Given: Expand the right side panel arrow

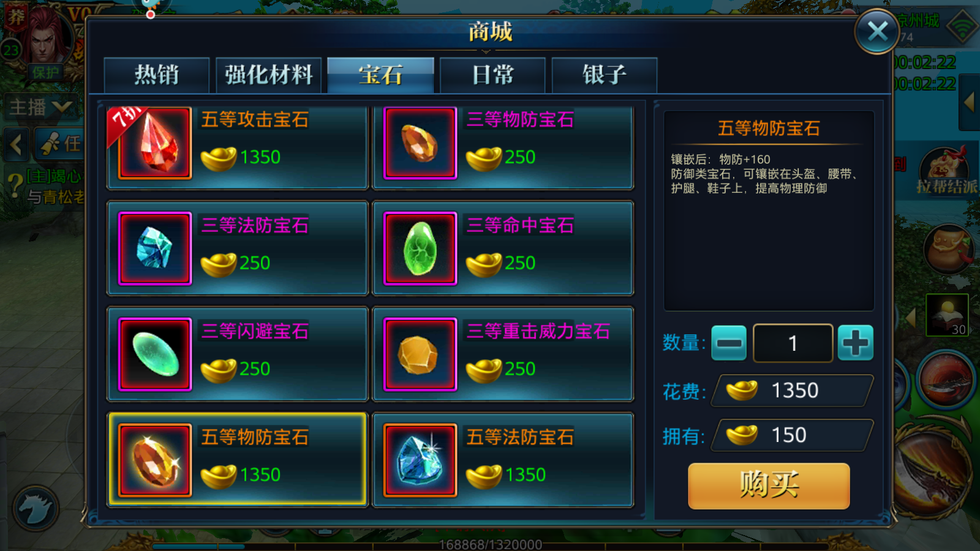Looking at the screenshot, I should [x=969, y=102].
